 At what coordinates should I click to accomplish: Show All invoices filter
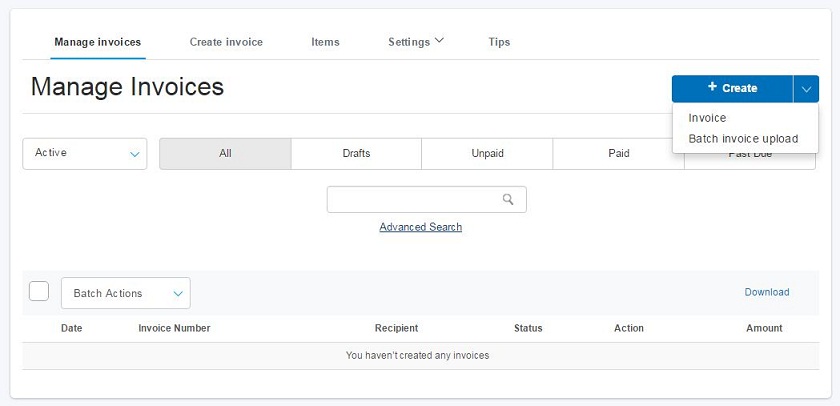pos(225,154)
